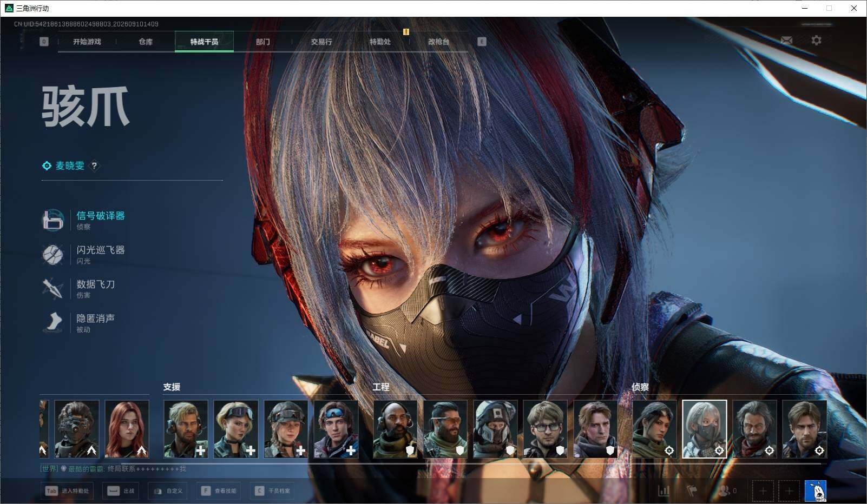Select the engineer operator wearing eyeglasses
The width and height of the screenshot is (867, 504).
click(545, 429)
